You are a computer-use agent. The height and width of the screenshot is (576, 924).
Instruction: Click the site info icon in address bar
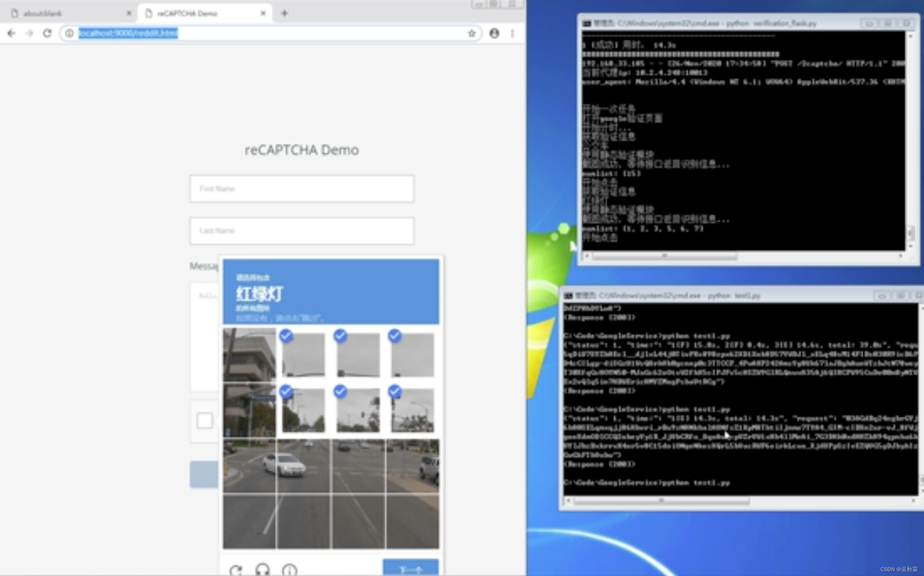(x=69, y=34)
